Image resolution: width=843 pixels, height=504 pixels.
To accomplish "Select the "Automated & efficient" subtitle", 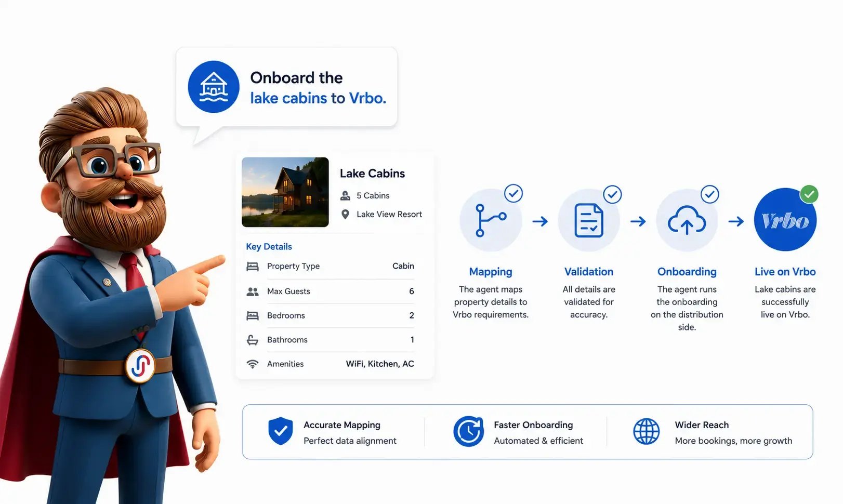I will coord(538,441).
